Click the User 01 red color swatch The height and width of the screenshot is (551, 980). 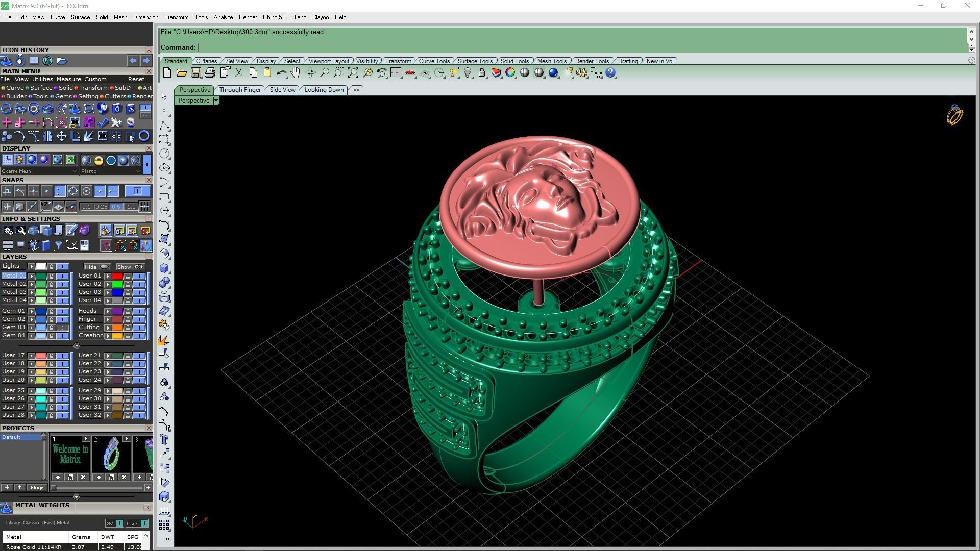[x=117, y=276]
